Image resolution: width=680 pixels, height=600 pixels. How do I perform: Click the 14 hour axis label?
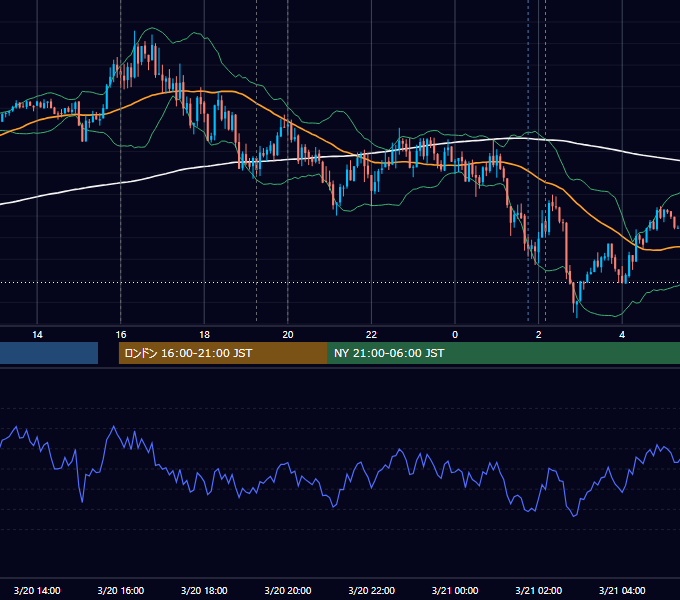point(37,335)
